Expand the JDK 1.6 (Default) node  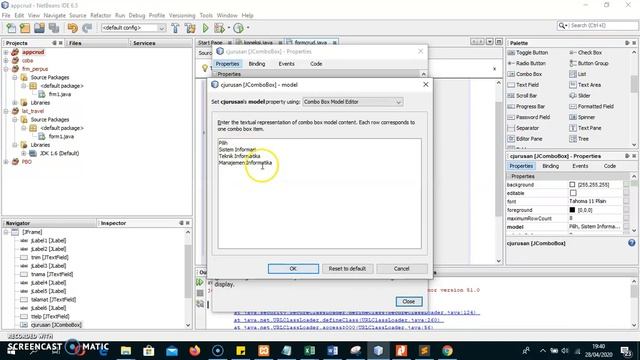coord(24,153)
